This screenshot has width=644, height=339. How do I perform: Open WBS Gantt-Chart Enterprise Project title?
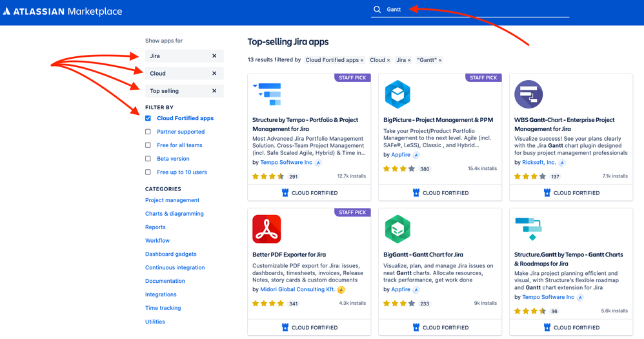pyautogui.click(x=565, y=125)
